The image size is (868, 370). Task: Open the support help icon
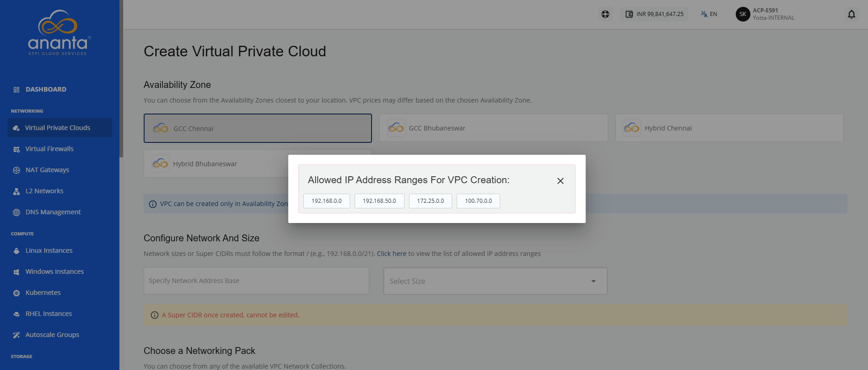pos(605,14)
